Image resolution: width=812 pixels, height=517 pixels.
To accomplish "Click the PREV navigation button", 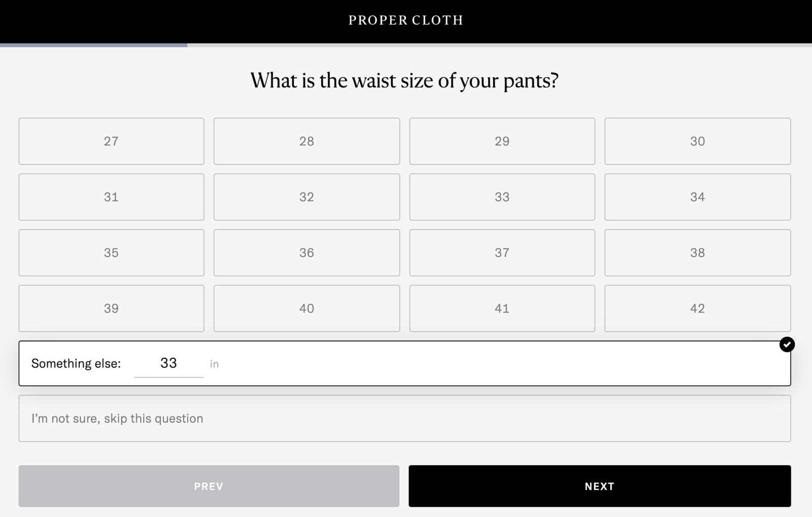I will tap(209, 486).
